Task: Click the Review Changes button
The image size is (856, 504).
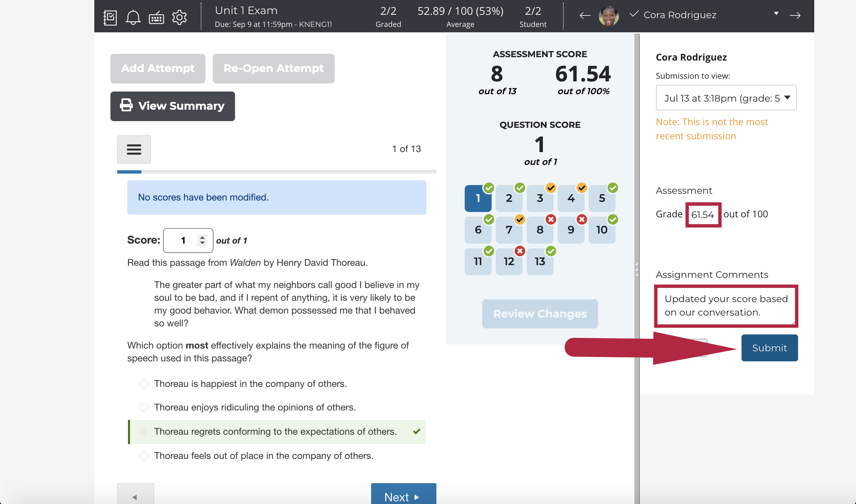Action: (540, 313)
